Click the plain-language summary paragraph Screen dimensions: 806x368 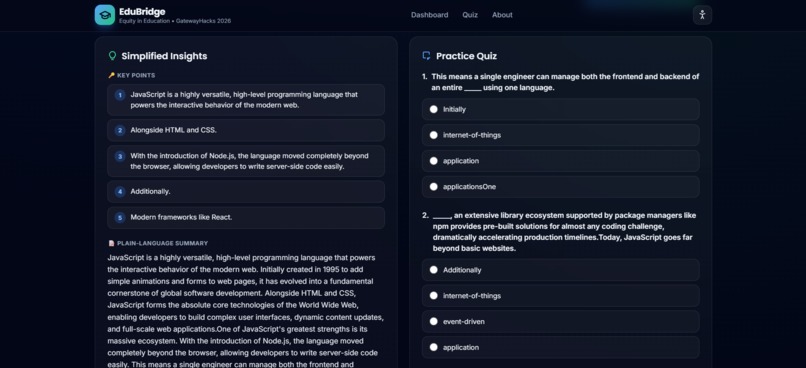click(x=246, y=311)
